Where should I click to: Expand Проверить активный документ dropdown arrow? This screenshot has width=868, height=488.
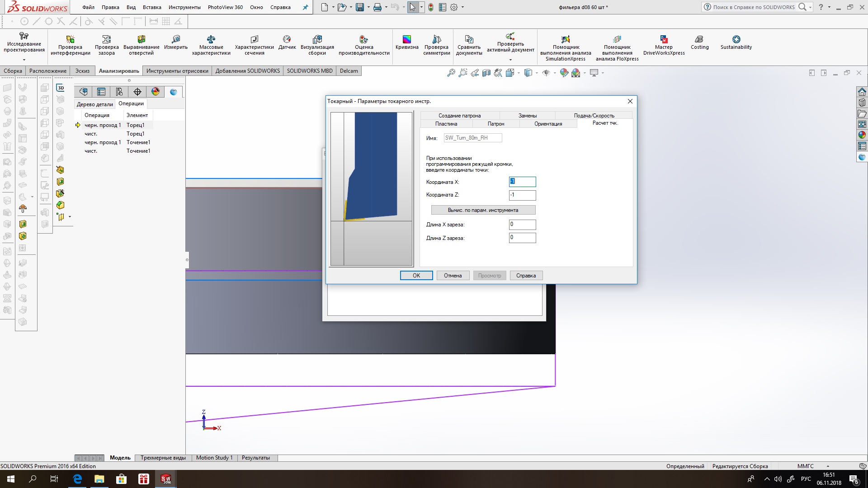(510, 60)
